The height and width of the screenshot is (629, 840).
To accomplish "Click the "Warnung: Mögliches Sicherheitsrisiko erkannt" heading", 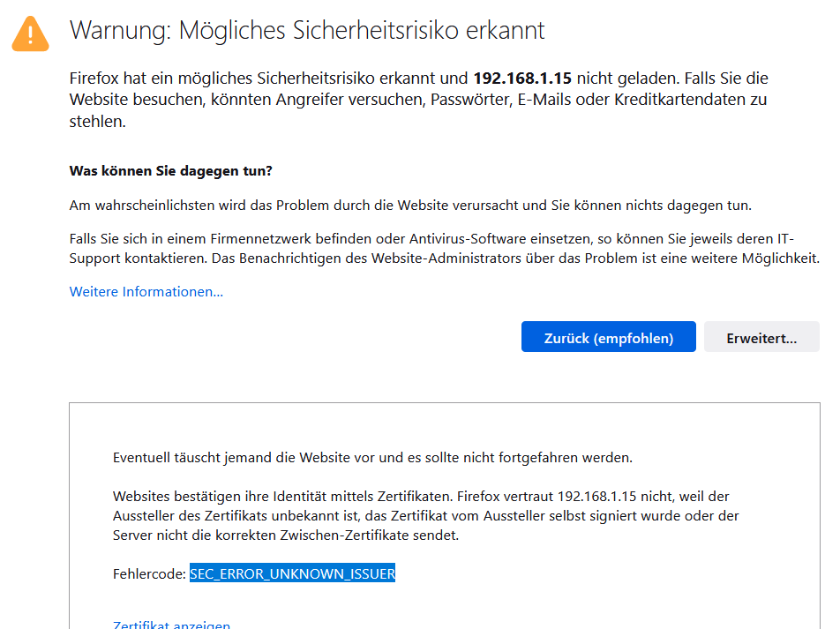I will pyautogui.click(x=307, y=30).
